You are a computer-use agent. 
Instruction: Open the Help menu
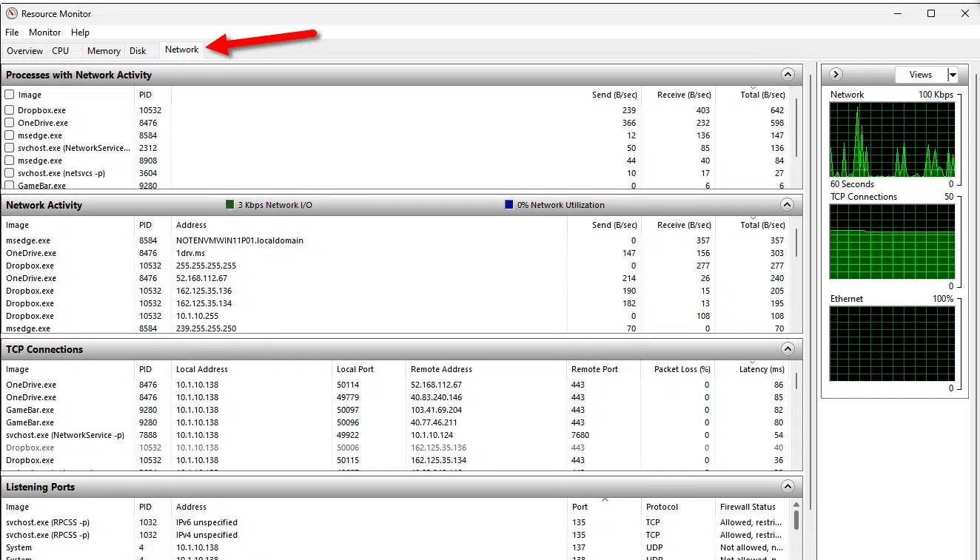(x=80, y=33)
